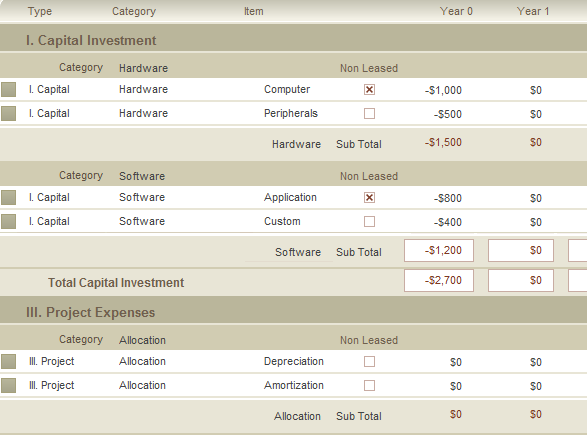Click the square button beside Depreciation row
Screen dimensions: 587x435
coord(8,362)
